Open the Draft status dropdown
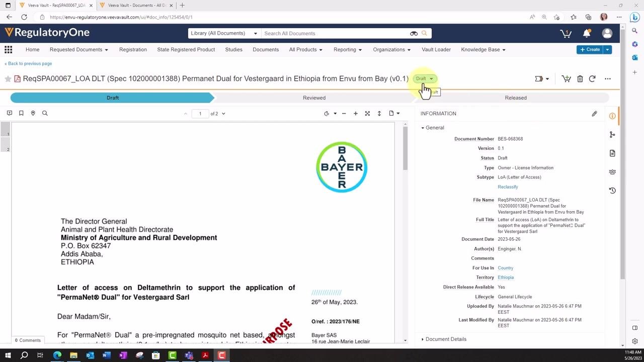This screenshot has height=362, width=644. pos(425,78)
